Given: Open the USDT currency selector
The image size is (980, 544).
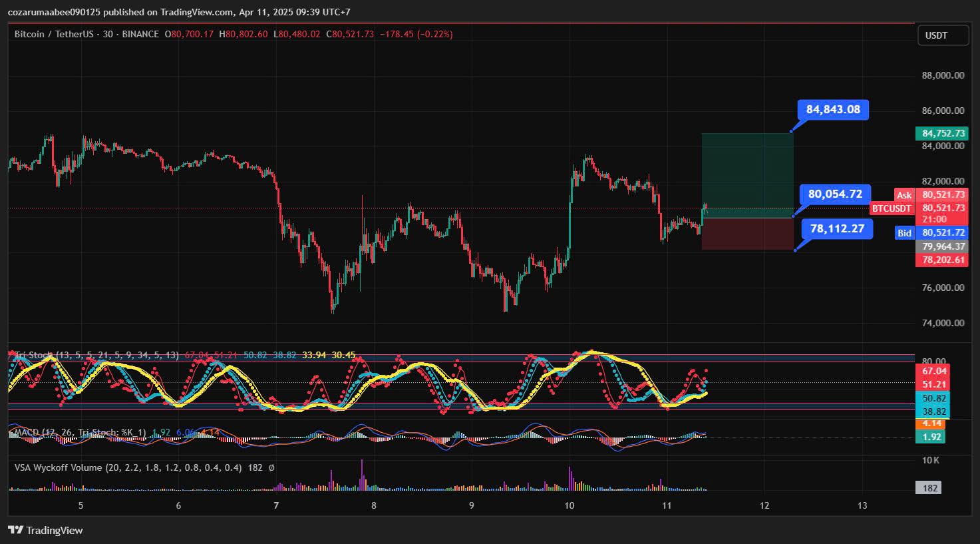Looking at the screenshot, I should click(941, 35).
